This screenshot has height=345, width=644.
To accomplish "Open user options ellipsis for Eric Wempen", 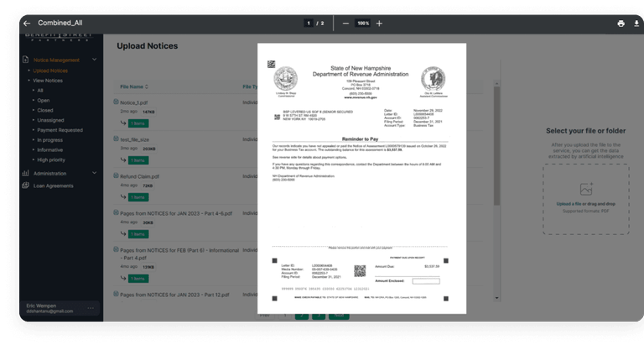I will click(91, 308).
